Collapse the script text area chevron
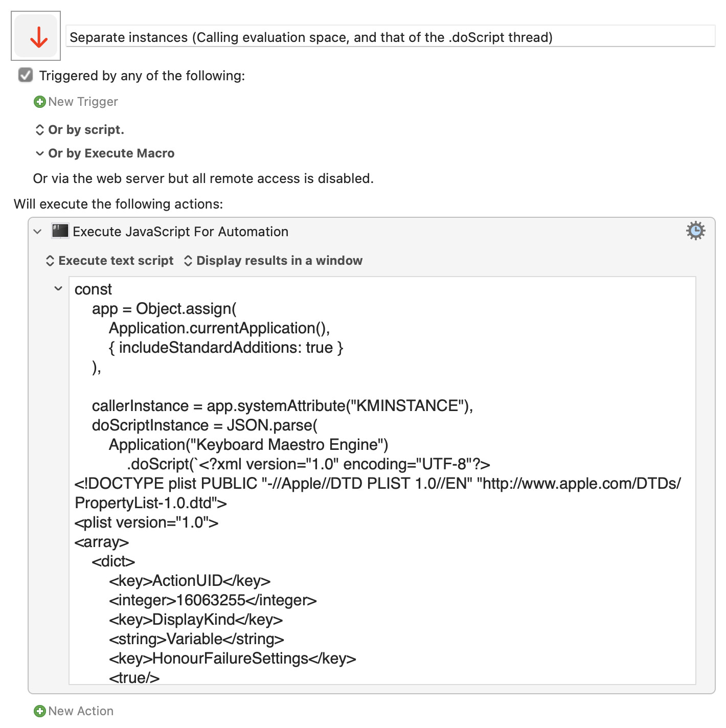Screen dimensions: 726x728 (58, 289)
